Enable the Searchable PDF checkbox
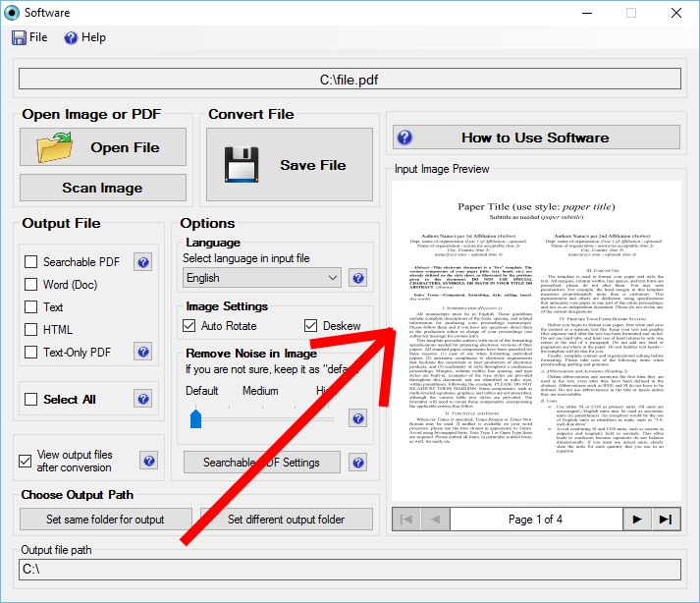Screen dimensions: 700x603 [30, 262]
